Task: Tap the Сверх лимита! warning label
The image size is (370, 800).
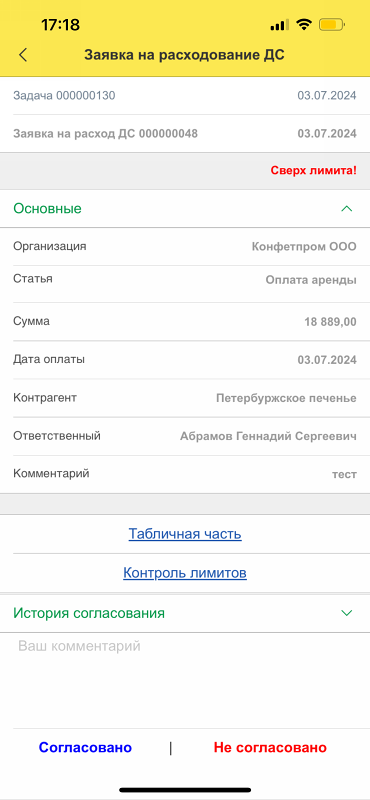Action: [313, 171]
